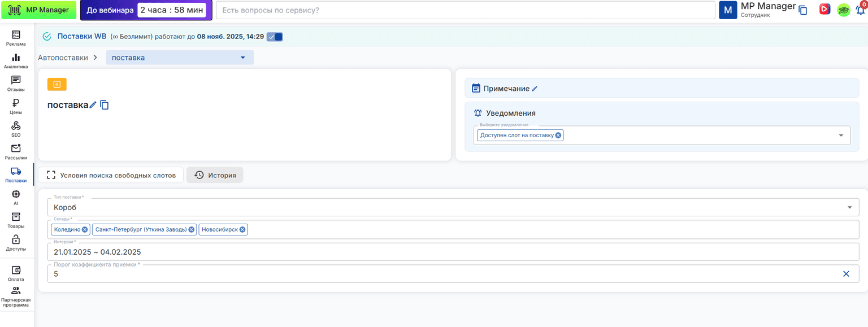Viewport: 868px width, 327px height.
Task: Click the Сотрудник role label
Action: tap(756, 15)
